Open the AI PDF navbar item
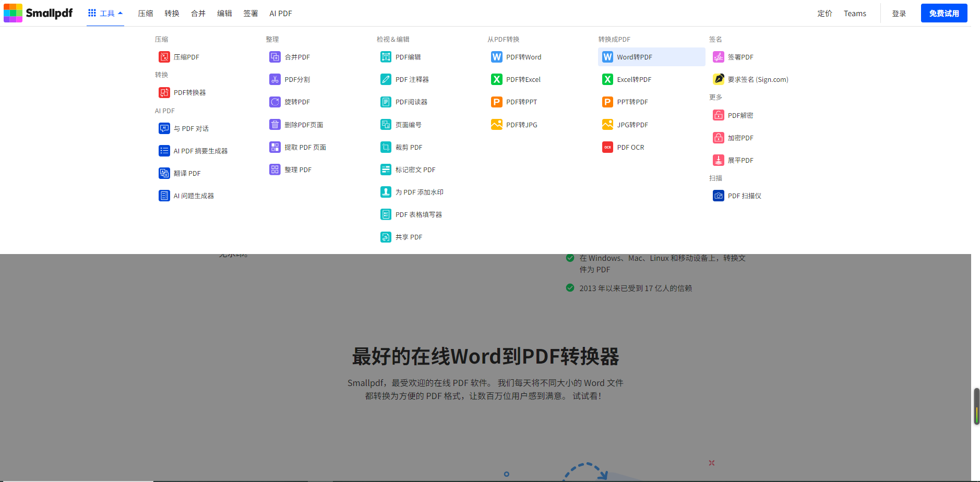The height and width of the screenshot is (482, 980). (280, 14)
